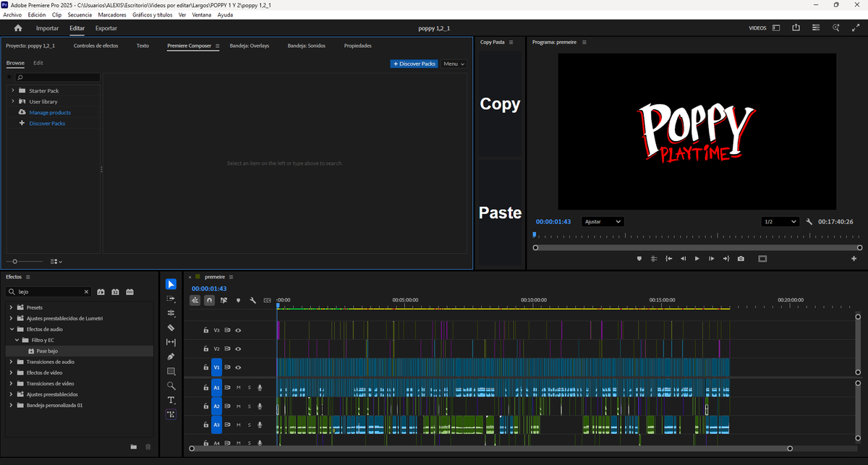Switch to Controles de efectos tab

[x=95, y=46]
